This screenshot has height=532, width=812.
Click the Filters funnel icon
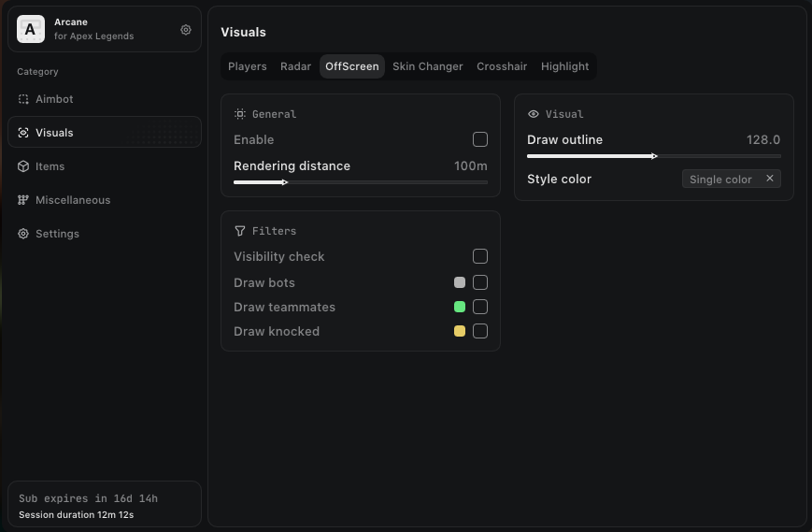click(240, 231)
